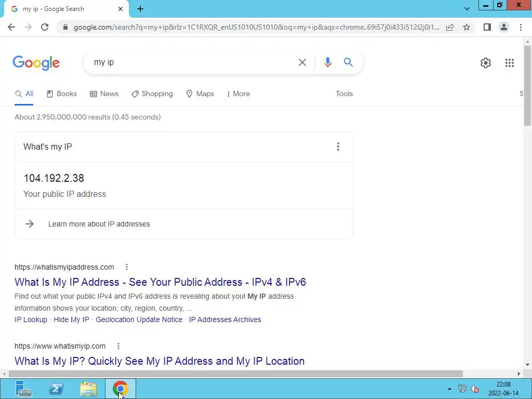Click the Google logo
This screenshot has width=532, height=399.
[x=36, y=63]
